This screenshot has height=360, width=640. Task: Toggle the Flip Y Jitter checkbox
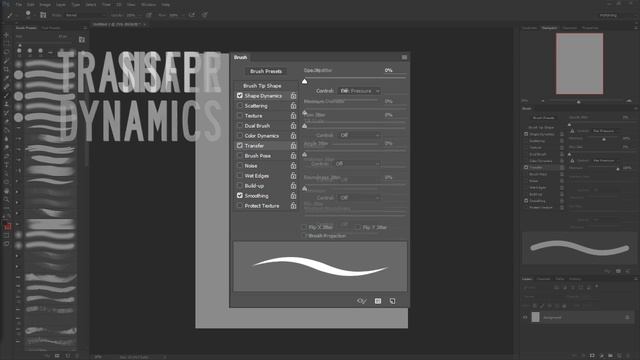point(358,227)
